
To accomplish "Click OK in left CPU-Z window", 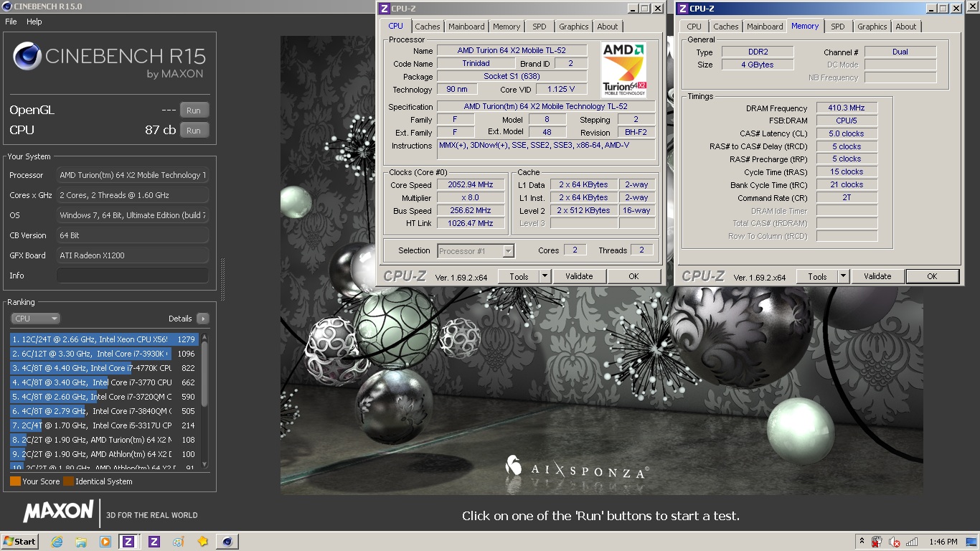I will click(x=634, y=276).
